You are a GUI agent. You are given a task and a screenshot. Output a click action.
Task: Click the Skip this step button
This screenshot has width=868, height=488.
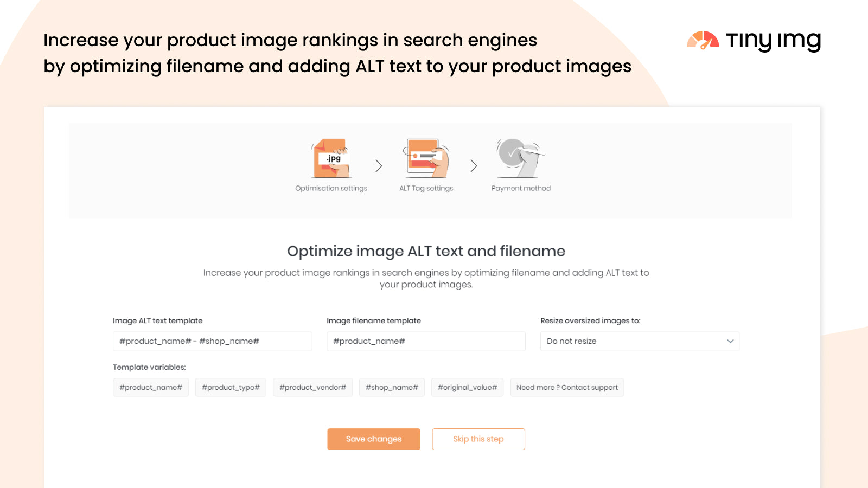(478, 439)
